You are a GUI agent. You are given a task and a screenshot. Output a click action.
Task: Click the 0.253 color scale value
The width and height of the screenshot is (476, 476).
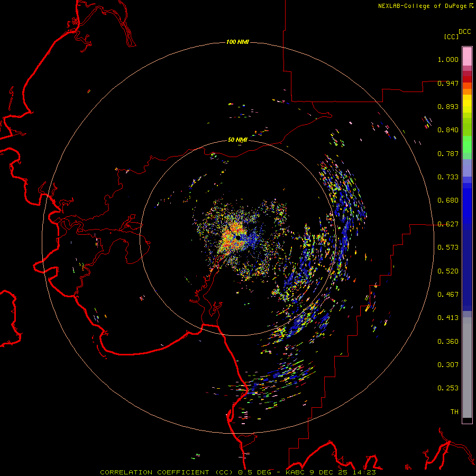coord(448,388)
